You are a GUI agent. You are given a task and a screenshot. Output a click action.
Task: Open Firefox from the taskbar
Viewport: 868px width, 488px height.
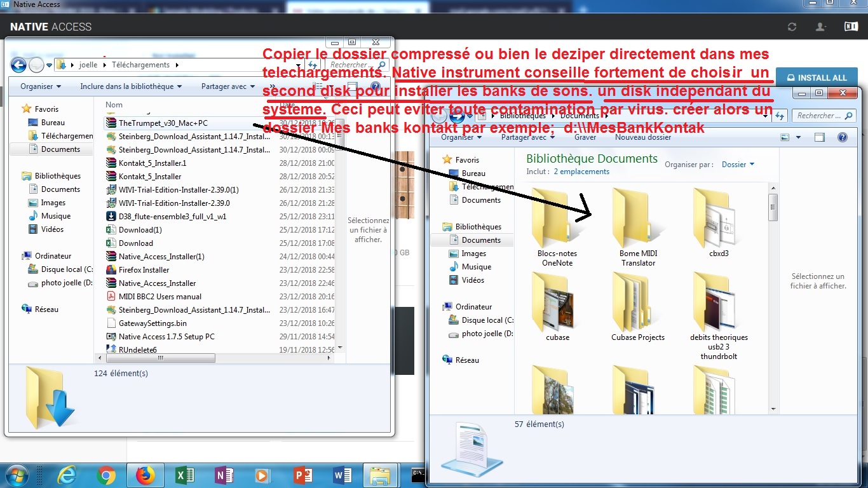tap(146, 475)
